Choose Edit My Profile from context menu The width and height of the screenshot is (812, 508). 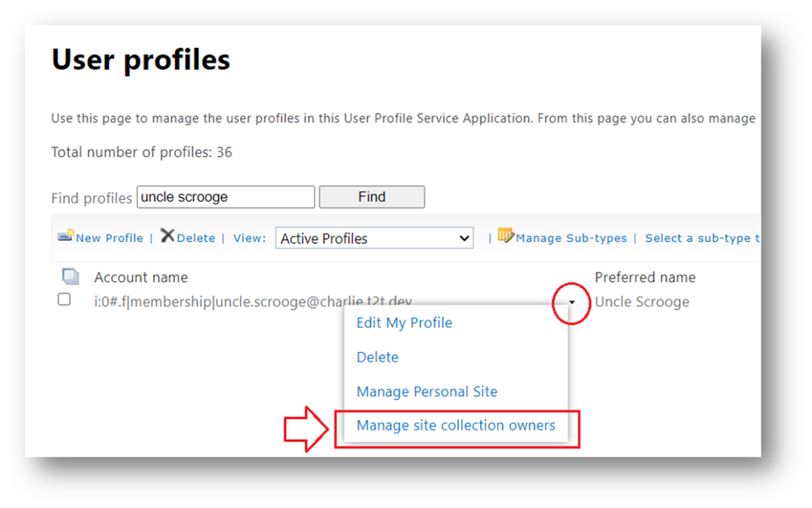(404, 323)
